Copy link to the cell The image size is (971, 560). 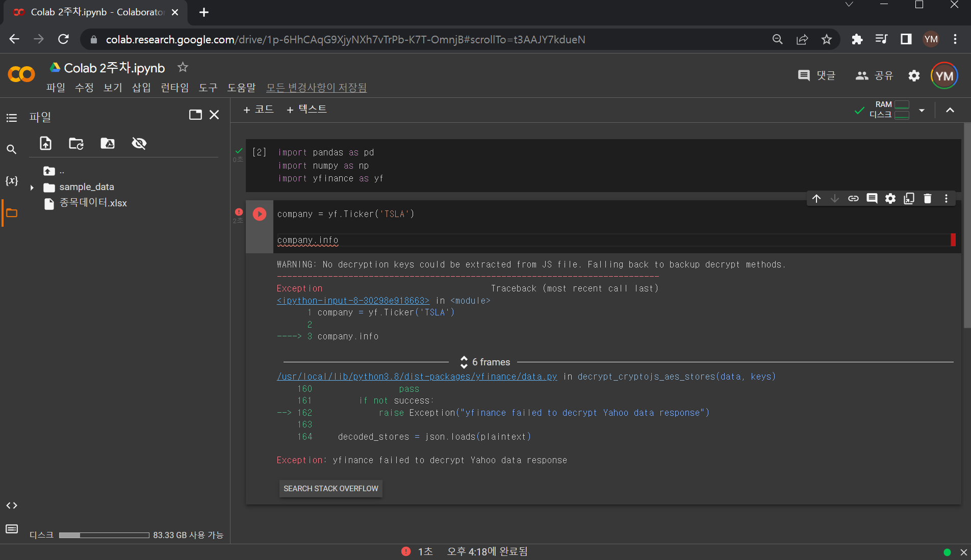click(853, 199)
